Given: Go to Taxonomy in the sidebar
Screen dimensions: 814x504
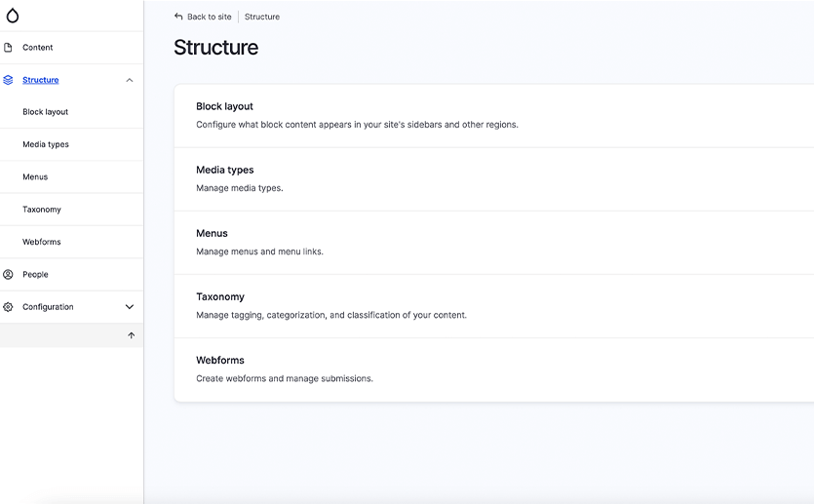Looking at the screenshot, I should pyautogui.click(x=42, y=210).
